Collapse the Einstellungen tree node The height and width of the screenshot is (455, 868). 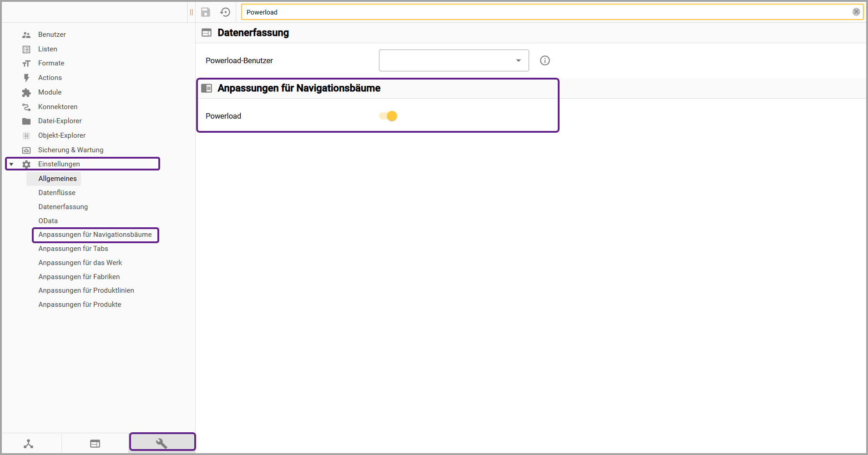pyautogui.click(x=11, y=164)
